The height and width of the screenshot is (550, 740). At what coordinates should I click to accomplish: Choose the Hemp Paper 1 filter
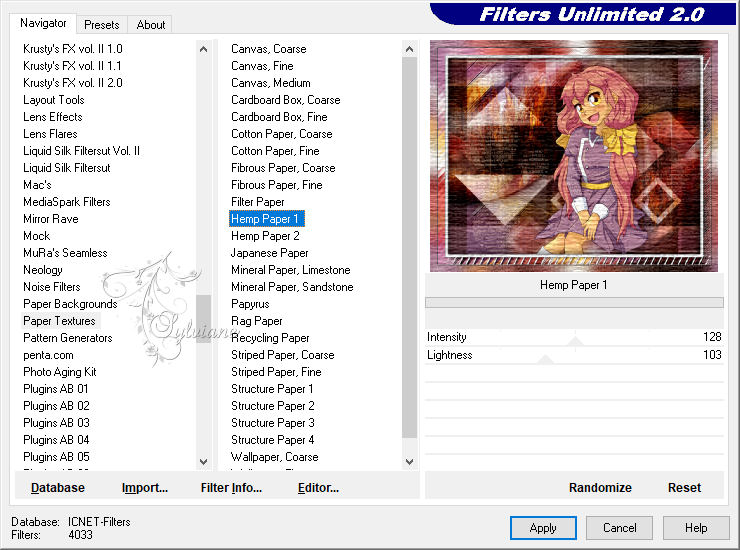point(267,219)
